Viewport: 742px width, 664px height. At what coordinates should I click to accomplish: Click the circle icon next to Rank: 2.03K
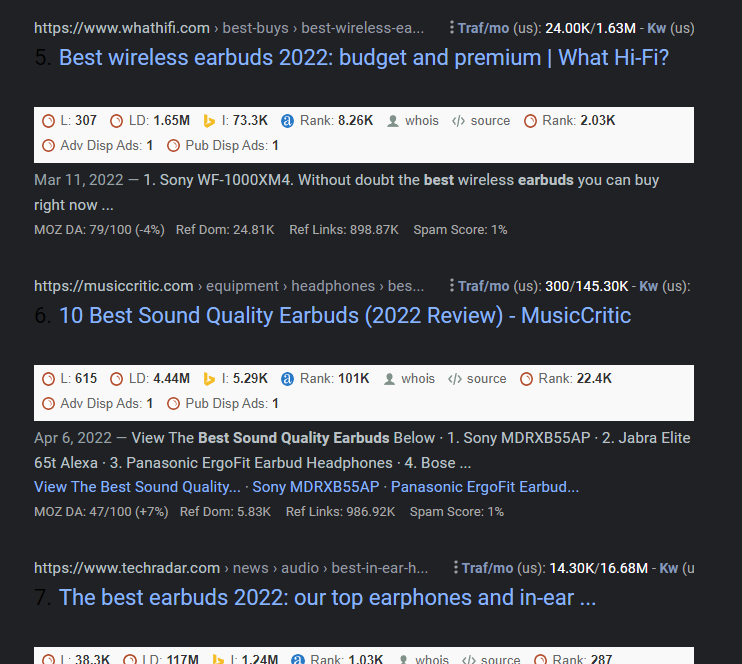tap(530, 121)
